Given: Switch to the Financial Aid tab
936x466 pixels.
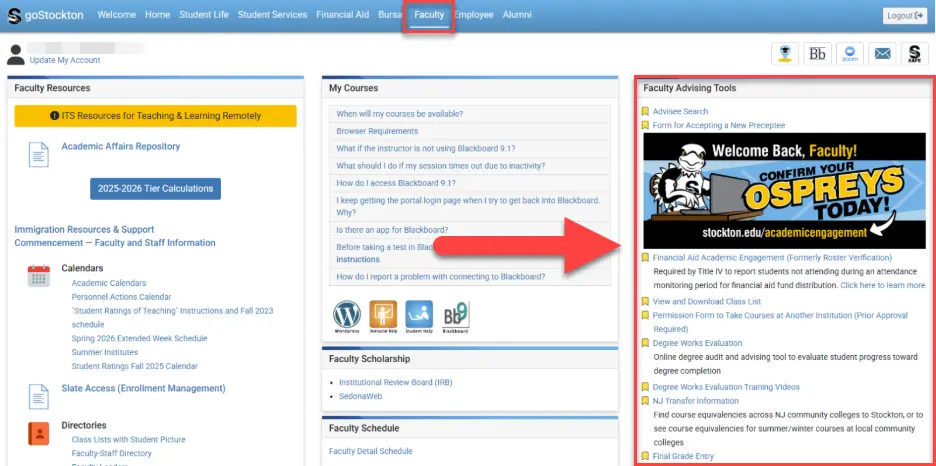Looking at the screenshot, I should click(x=342, y=15).
